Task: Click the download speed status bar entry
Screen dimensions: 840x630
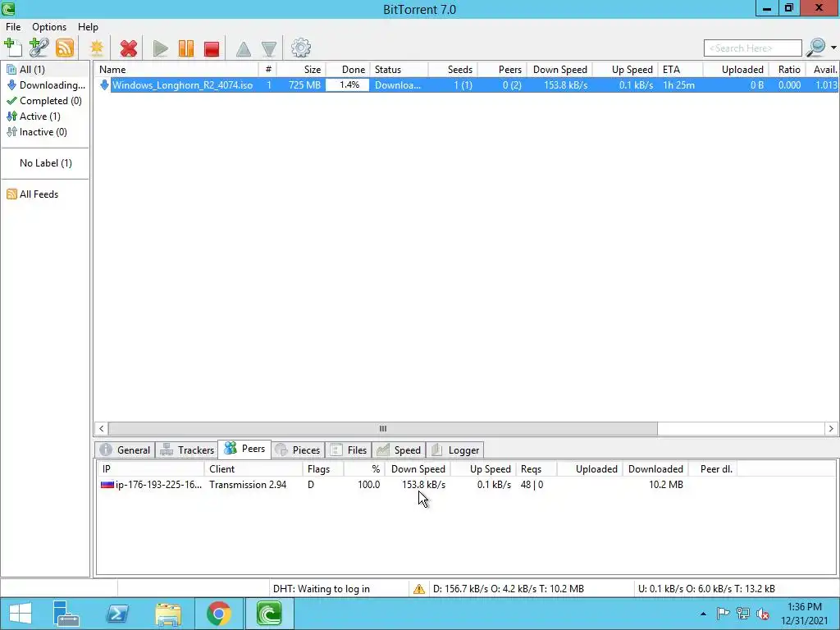Action: pyautogui.click(x=509, y=589)
